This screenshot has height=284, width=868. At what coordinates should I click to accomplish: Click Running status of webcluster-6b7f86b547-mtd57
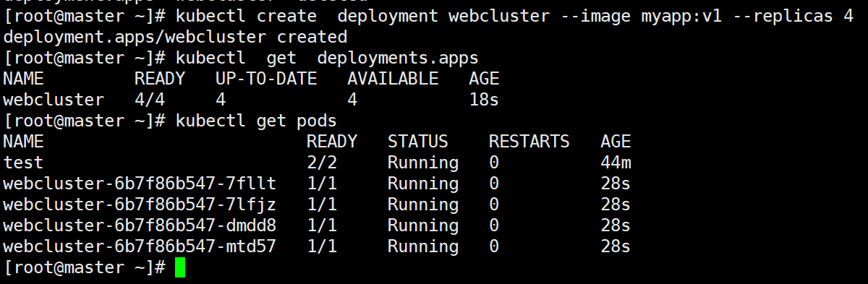click(423, 246)
